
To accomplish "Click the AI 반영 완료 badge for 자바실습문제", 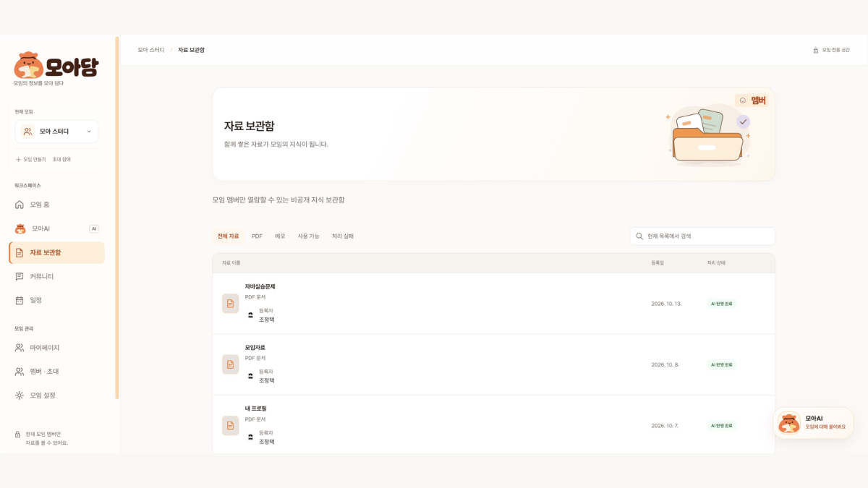I will (722, 304).
